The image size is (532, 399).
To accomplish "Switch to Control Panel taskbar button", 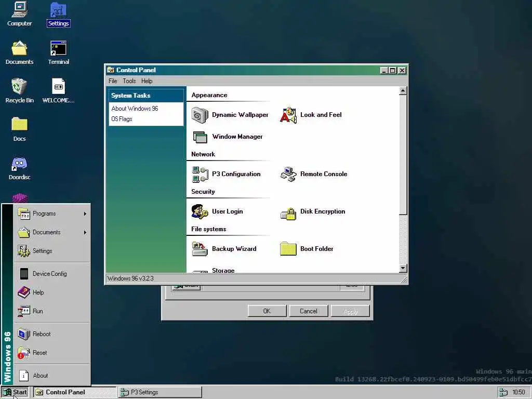I will pos(75,392).
